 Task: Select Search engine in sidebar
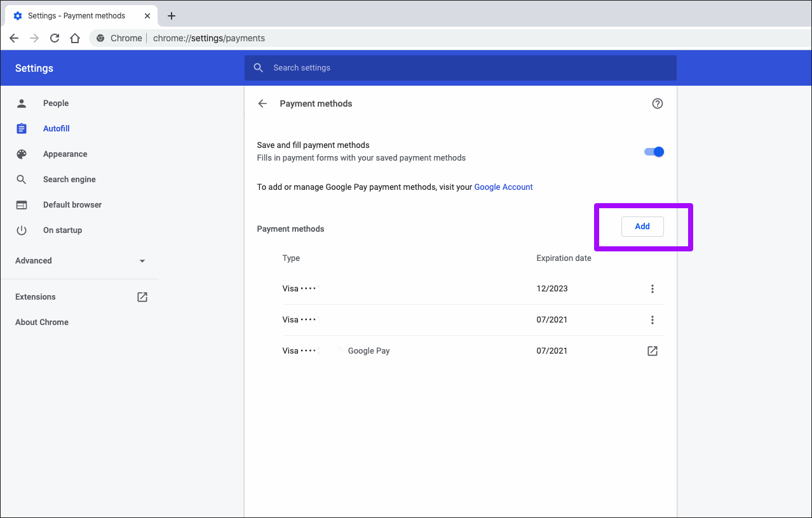69,180
